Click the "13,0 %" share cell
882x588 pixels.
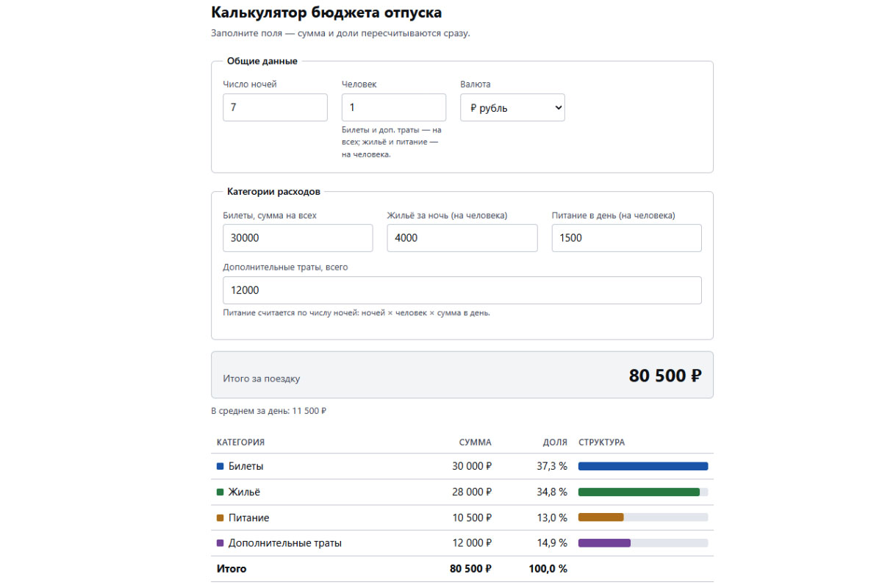coord(552,517)
